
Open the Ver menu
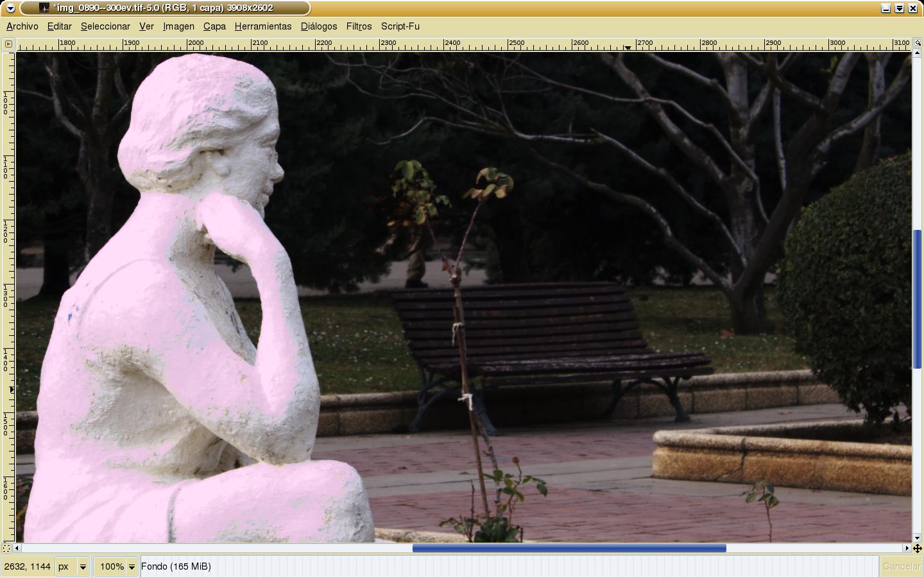pos(146,26)
